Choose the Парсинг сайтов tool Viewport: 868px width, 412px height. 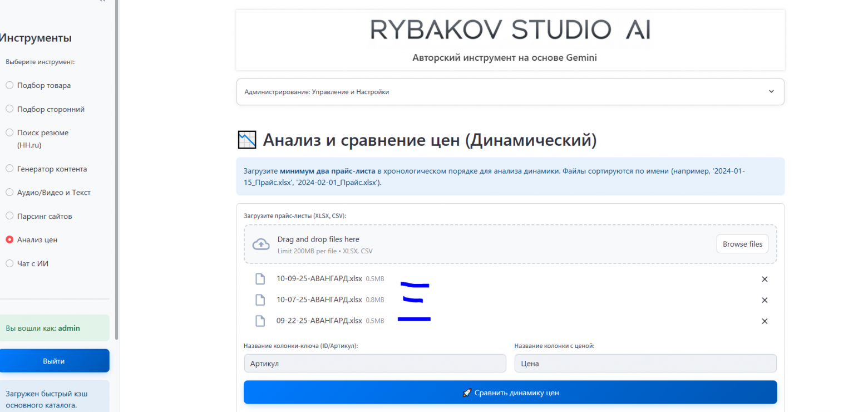9,216
